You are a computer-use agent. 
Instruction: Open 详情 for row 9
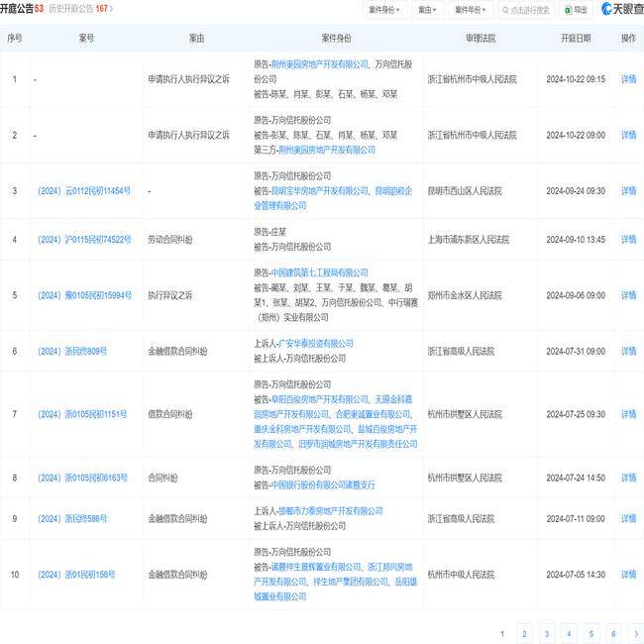[x=628, y=519]
